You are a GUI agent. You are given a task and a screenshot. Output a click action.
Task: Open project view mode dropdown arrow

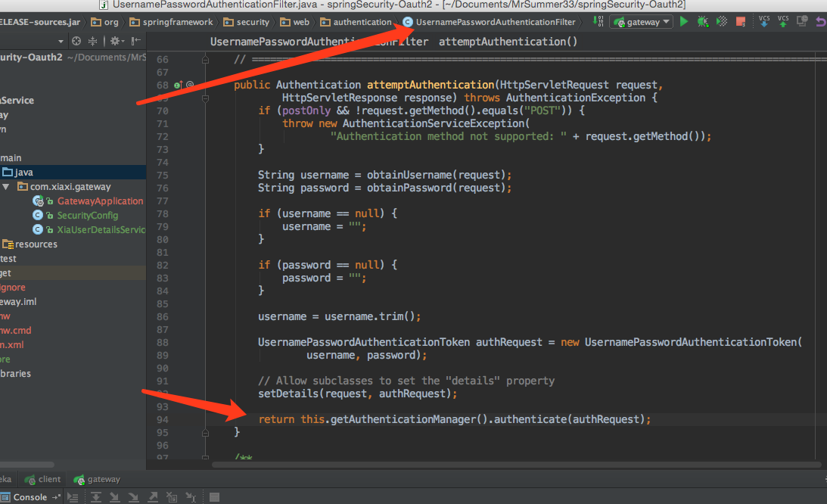point(61,41)
